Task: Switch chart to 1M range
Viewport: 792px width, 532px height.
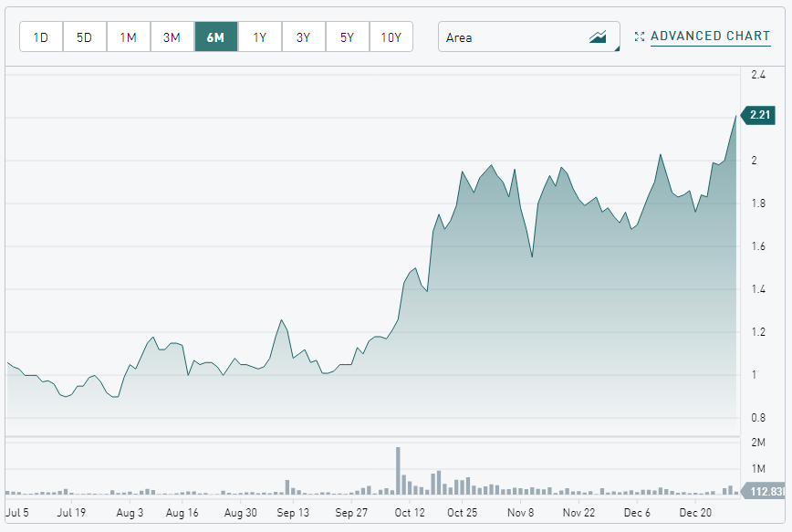Action: pyautogui.click(x=129, y=37)
